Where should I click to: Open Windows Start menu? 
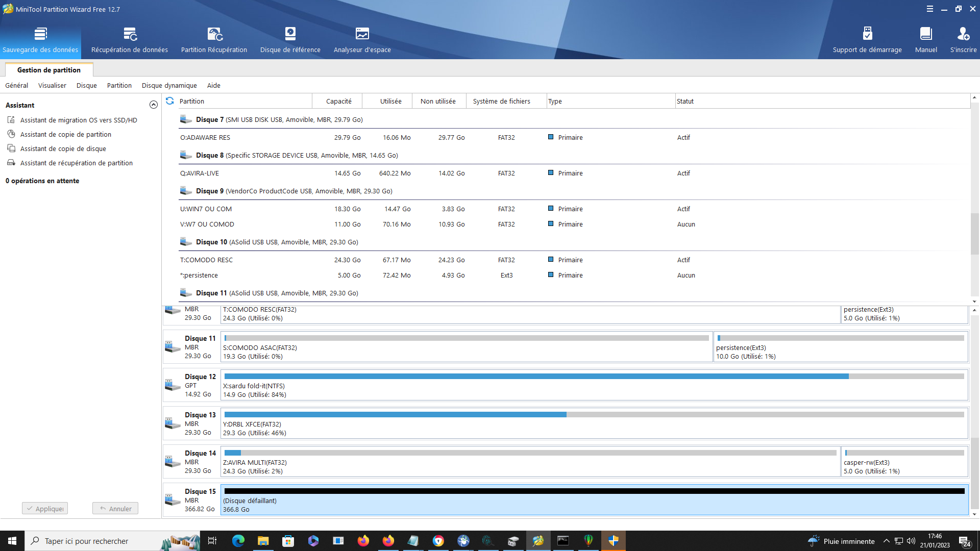[12, 541]
